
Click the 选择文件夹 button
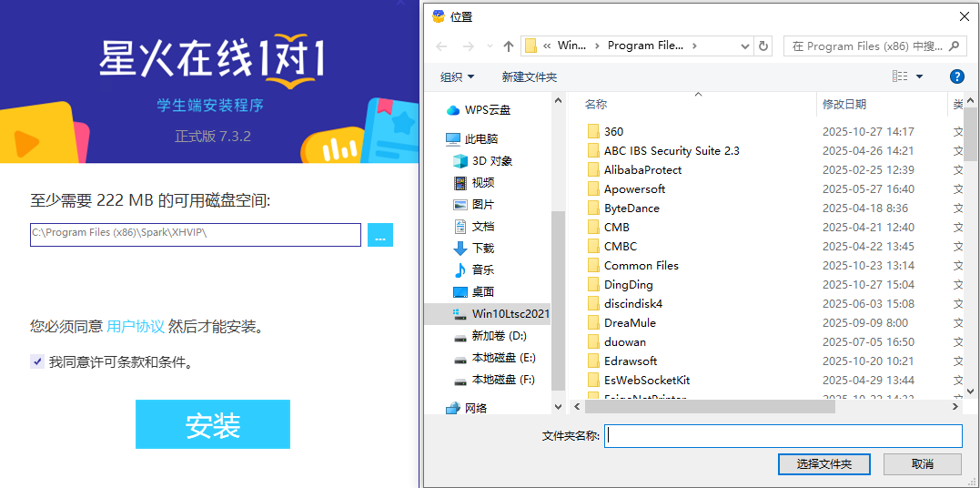[823, 464]
